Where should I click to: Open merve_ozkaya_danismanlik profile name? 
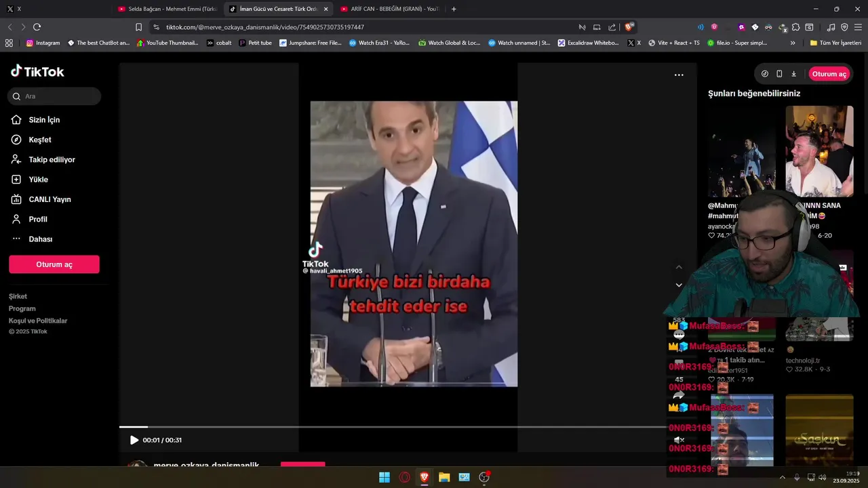click(206, 466)
